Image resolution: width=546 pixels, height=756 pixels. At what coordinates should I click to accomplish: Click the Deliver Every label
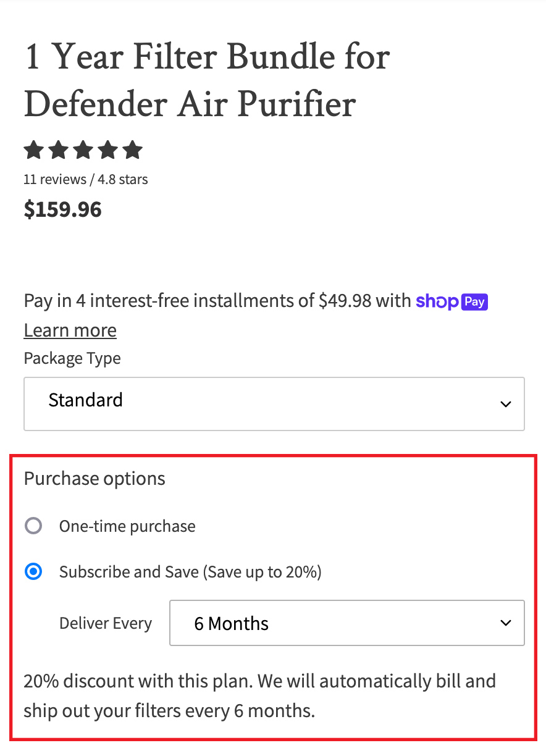(106, 623)
